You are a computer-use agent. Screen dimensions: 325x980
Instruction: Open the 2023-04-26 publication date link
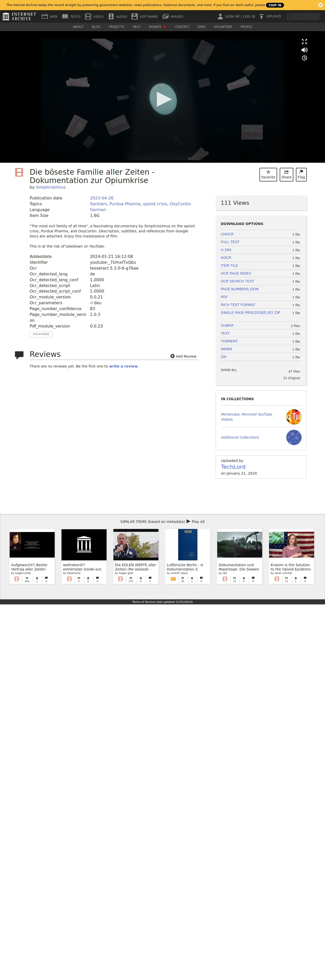coord(101,198)
